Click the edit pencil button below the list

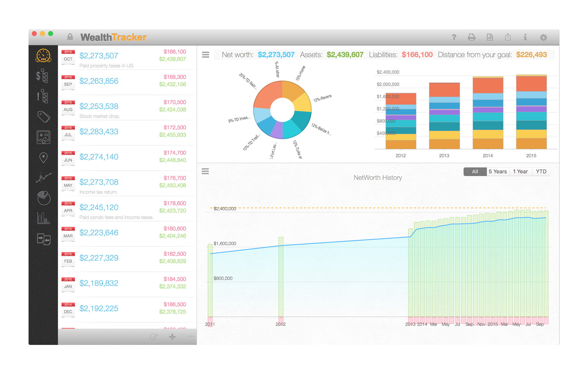click(x=154, y=337)
